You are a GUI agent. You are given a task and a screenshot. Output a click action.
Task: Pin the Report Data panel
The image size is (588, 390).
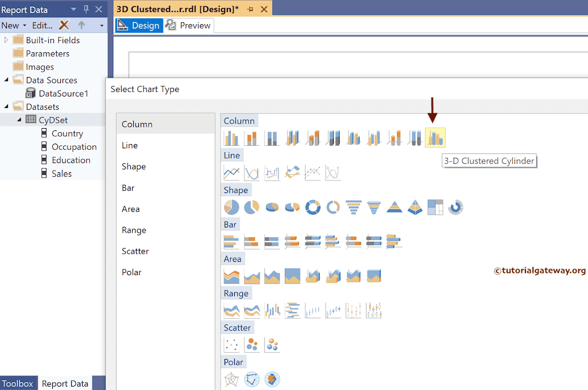tap(86, 9)
